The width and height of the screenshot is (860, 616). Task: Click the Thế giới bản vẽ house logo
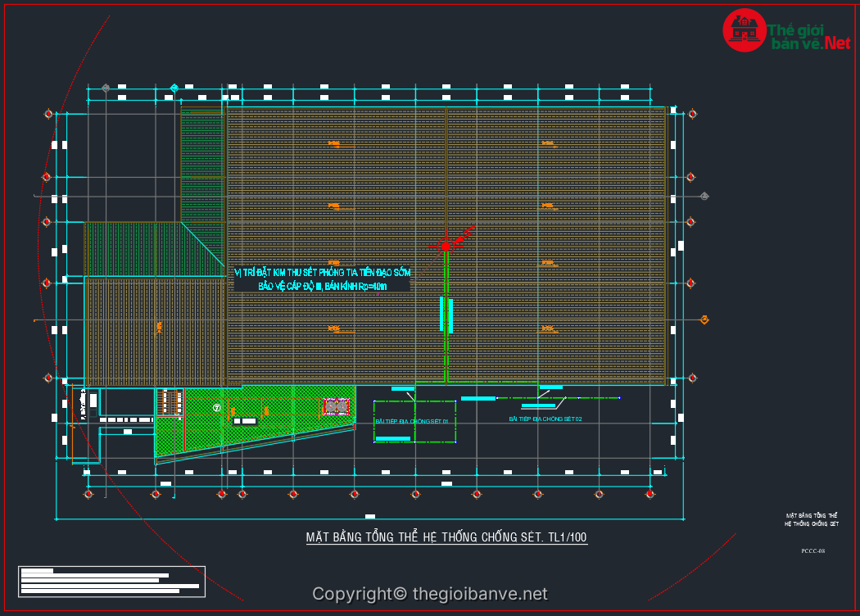(744, 30)
